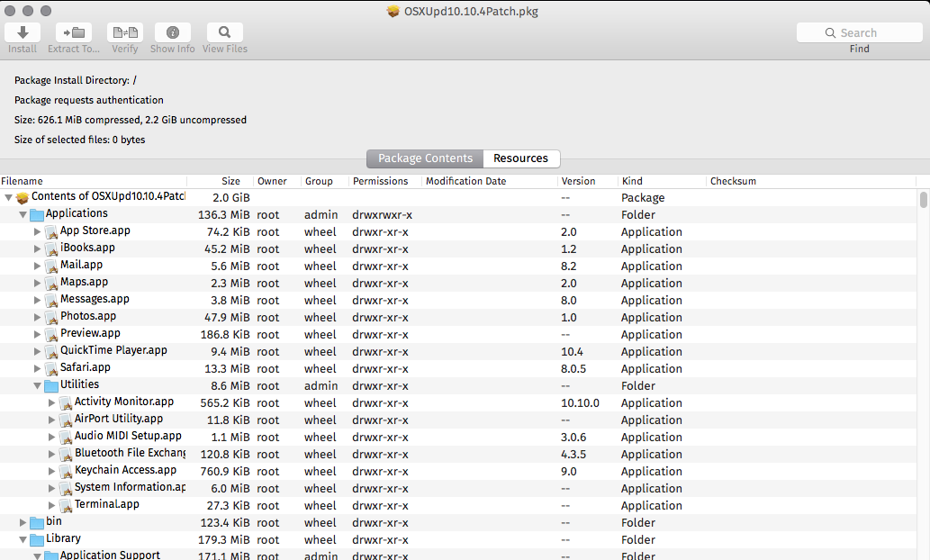This screenshot has height=560, width=930.
Task: Select the Utilities folder icon
Action: tap(51, 385)
